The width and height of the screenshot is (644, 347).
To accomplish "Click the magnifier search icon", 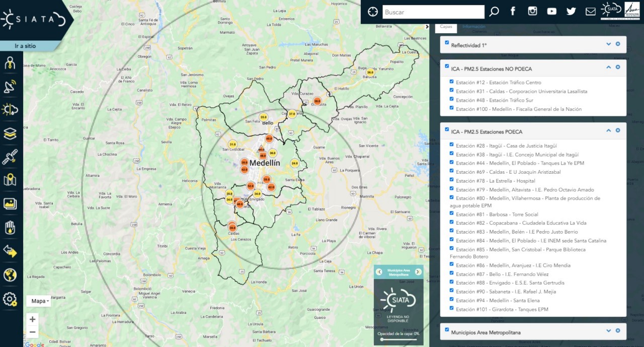I will tap(494, 12).
